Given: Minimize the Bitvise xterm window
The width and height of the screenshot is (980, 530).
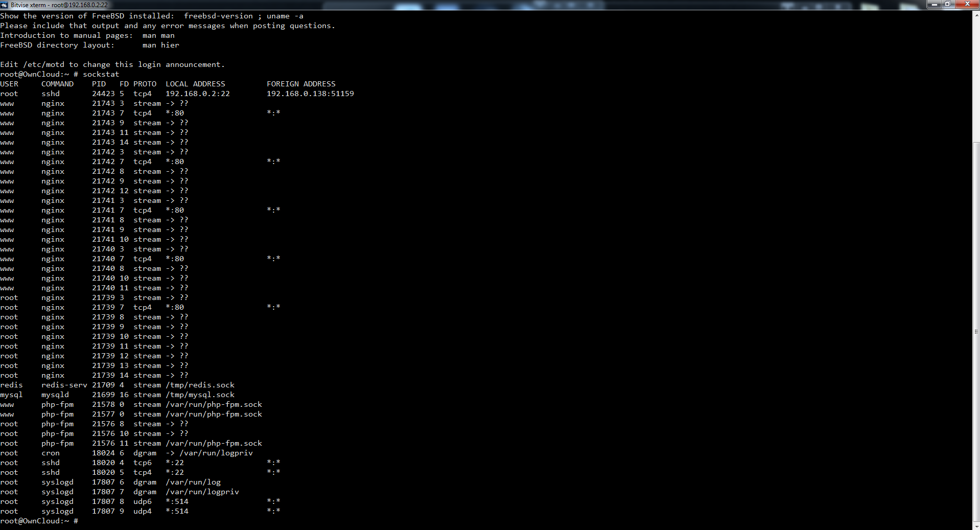Looking at the screenshot, I should tap(935, 4).
